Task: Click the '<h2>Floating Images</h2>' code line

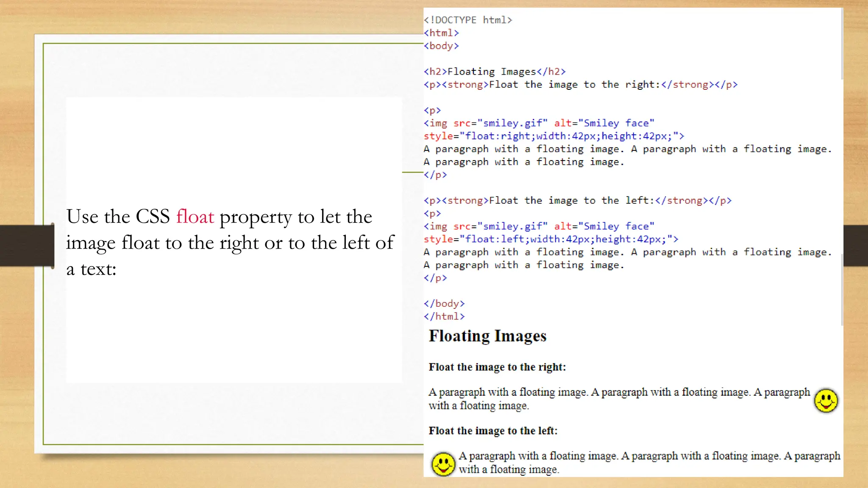Action: pos(495,72)
